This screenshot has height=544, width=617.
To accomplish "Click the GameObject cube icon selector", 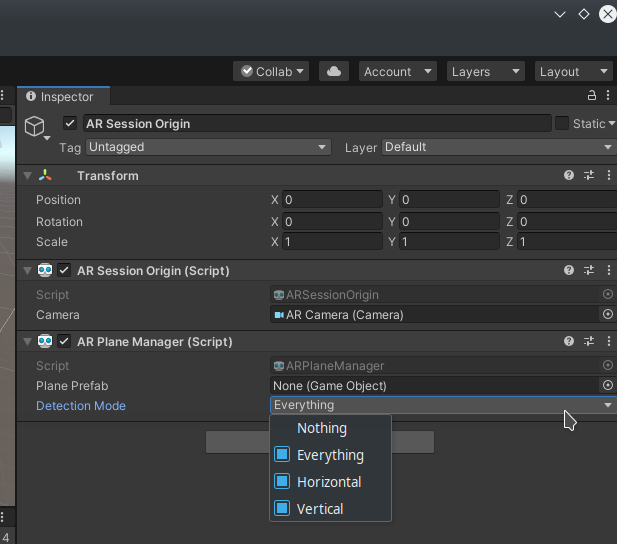I will [37, 128].
